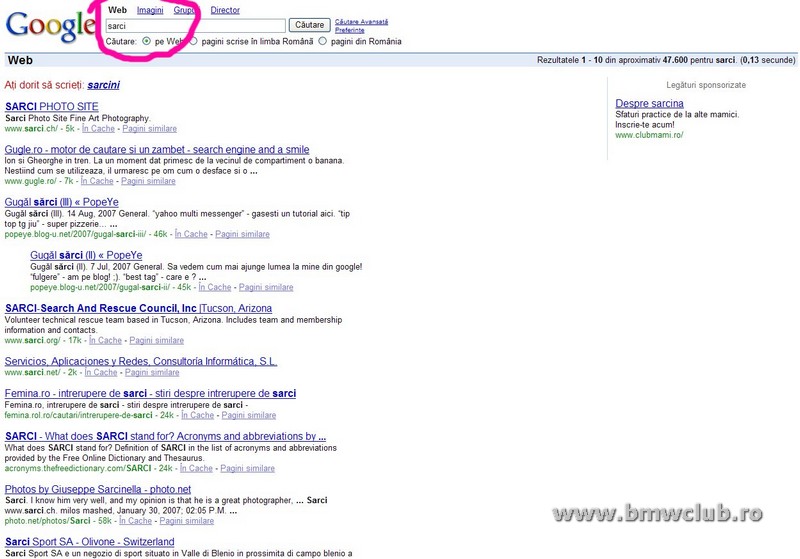Open sponsored link 'Despre sarcina'
Screen dimensions: 800x559
[649, 104]
